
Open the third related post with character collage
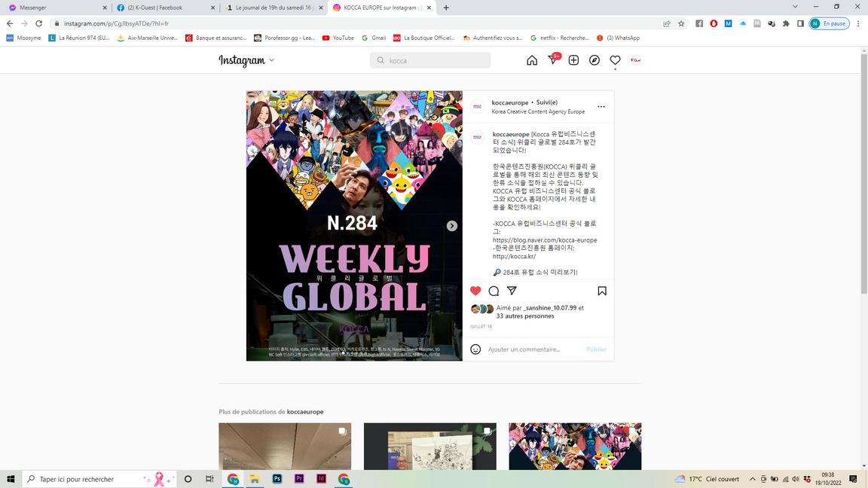tap(575, 447)
